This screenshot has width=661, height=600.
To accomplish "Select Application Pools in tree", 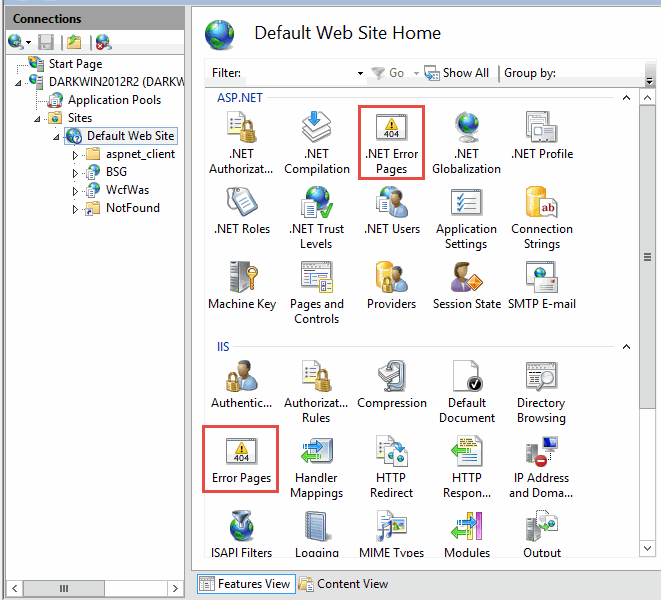I will click(x=114, y=100).
